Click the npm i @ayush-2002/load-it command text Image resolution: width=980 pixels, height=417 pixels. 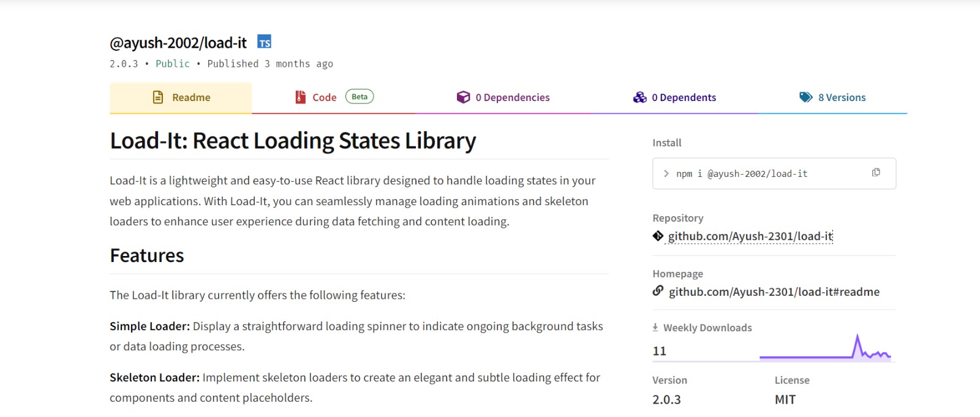click(x=742, y=174)
